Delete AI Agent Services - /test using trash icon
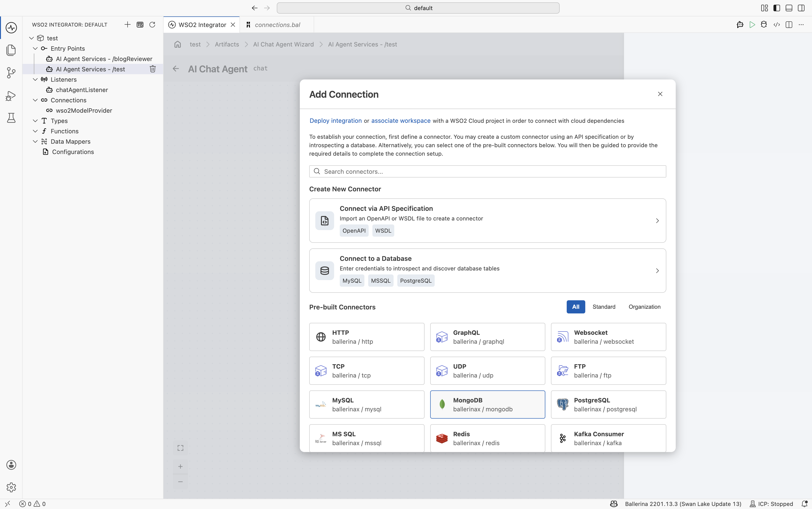Viewport: 812px width, 509px height. point(152,69)
